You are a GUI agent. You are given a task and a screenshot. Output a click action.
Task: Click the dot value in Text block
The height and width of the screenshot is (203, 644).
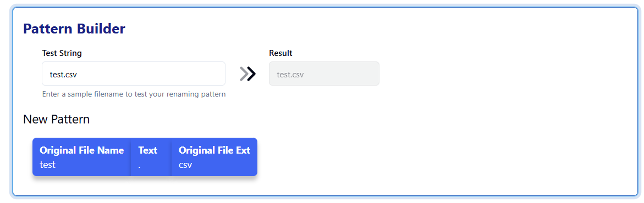(x=140, y=166)
